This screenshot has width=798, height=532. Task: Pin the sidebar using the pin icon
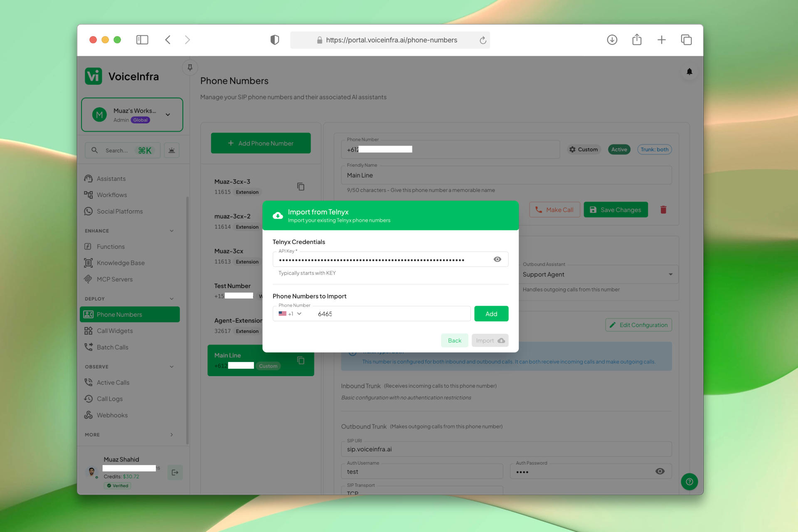(x=190, y=67)
